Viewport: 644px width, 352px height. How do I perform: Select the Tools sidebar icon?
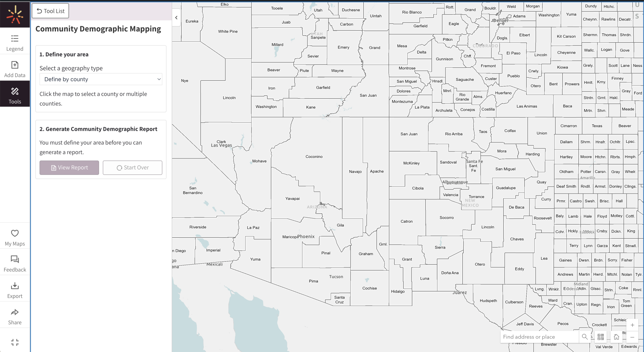click(x=15, y=94)
